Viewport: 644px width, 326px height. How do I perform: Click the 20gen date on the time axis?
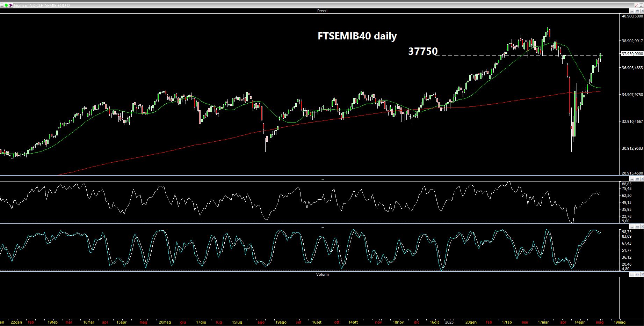coord(471,322)
